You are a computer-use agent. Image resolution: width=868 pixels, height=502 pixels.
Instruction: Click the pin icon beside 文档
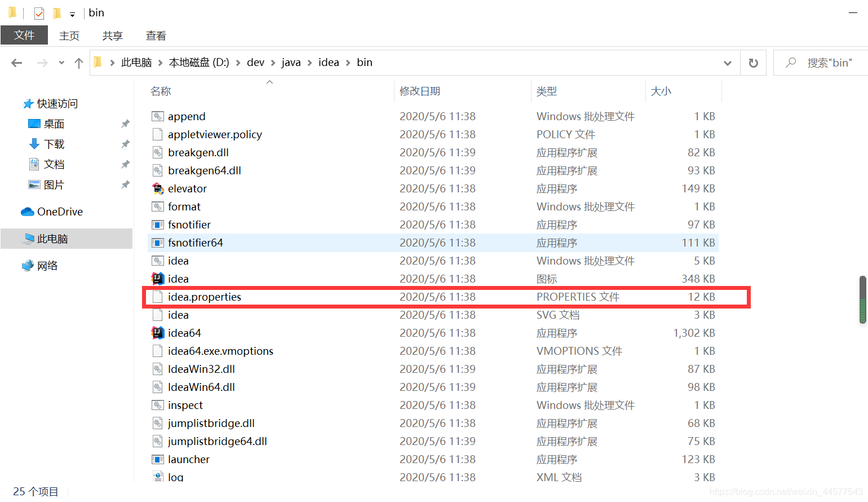(x=125, y=164)
